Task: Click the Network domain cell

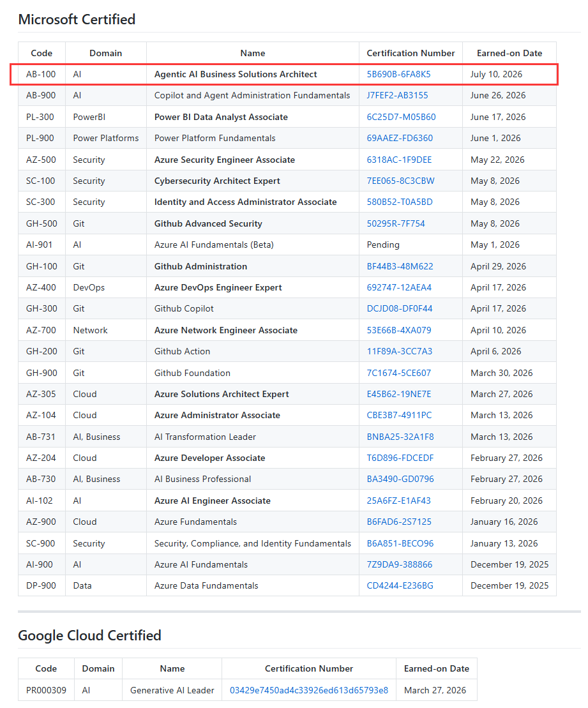Action: click(x=106, y=330)
